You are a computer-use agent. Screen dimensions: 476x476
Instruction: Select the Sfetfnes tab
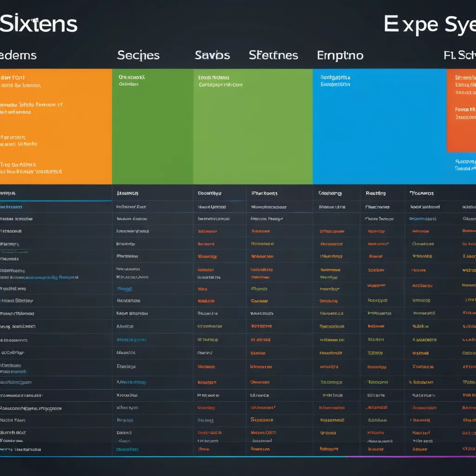coord(273,55)
